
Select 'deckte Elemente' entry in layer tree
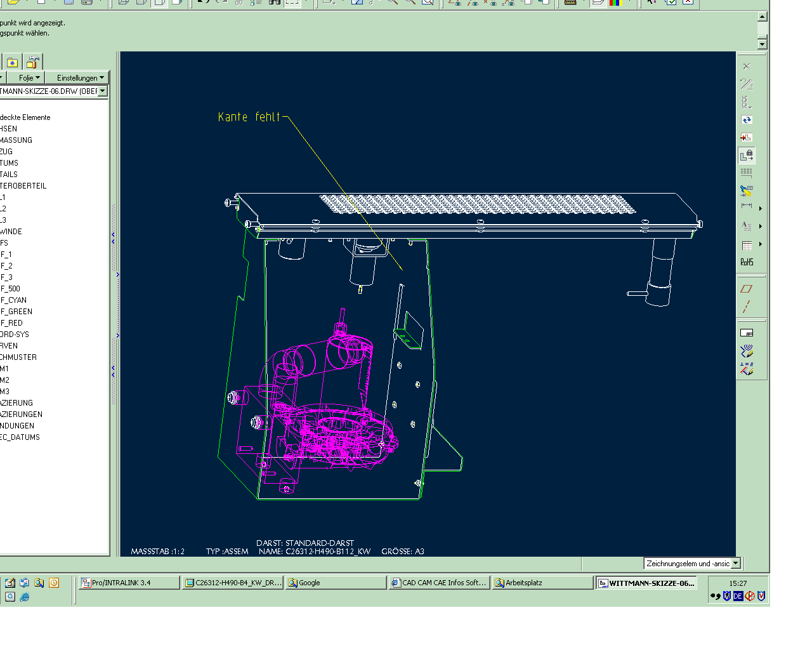click(25, 117)
